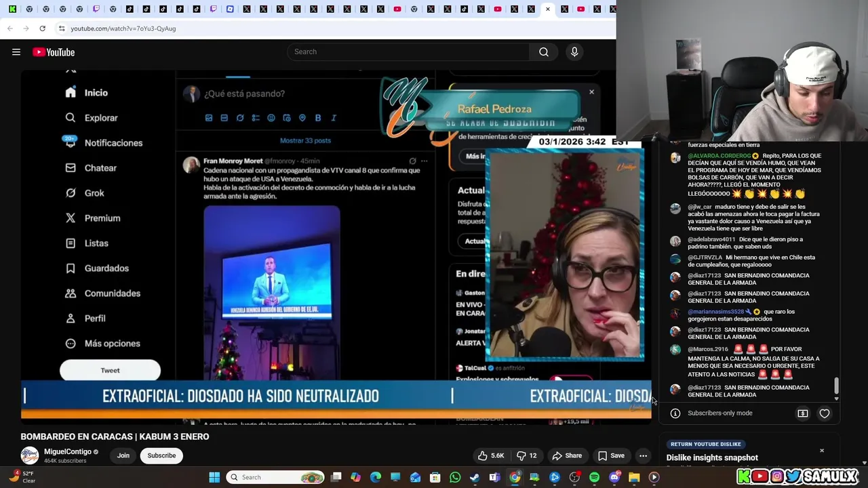The width and height of the screenshot is (868, 488).
Task: Click the video title Bombardeo en Caracas
Action: (x=115, y=436)
